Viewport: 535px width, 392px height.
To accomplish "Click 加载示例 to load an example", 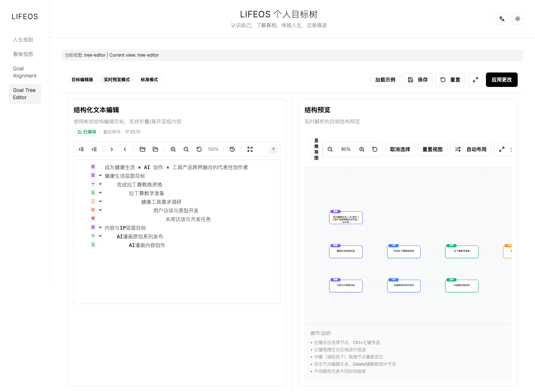I will point(385,80).
